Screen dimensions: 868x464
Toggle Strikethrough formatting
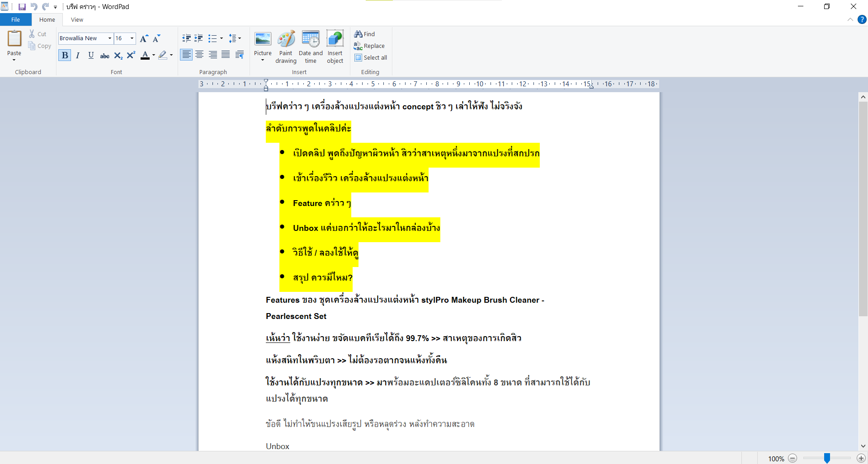pyautogui.click(x=104, y=55)
